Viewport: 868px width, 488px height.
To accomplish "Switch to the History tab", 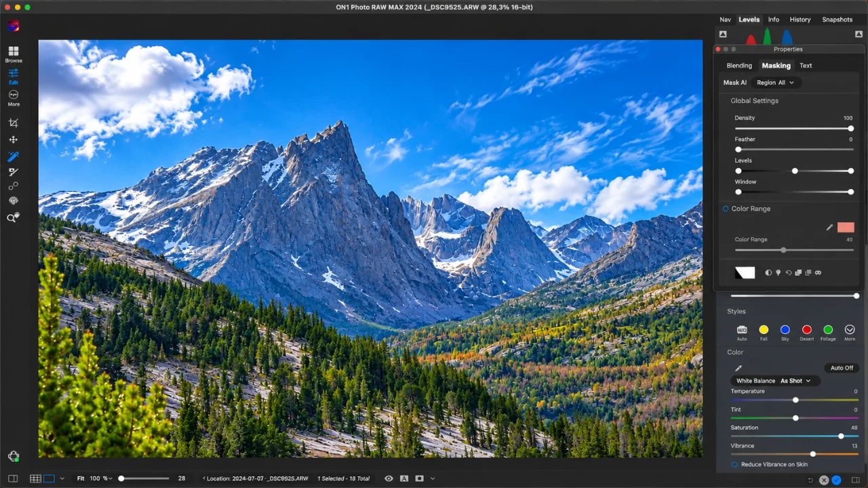I will pos(800,20).
